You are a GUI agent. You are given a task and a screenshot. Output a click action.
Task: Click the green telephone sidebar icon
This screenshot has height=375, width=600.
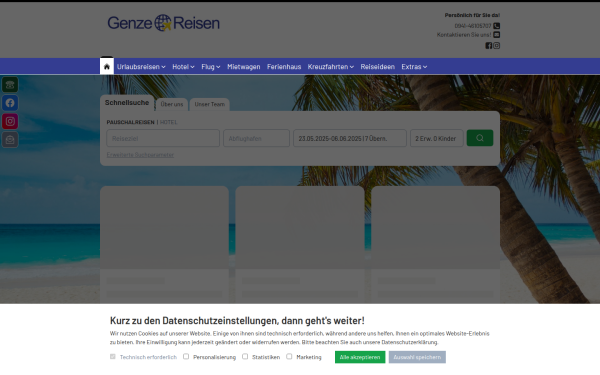pos(10,85)
